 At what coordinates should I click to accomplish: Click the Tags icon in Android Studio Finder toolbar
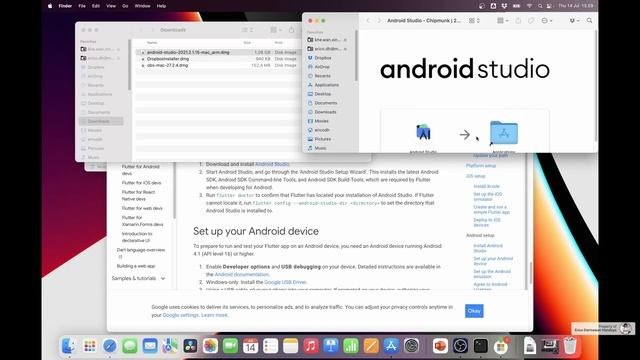pos(531,20)
